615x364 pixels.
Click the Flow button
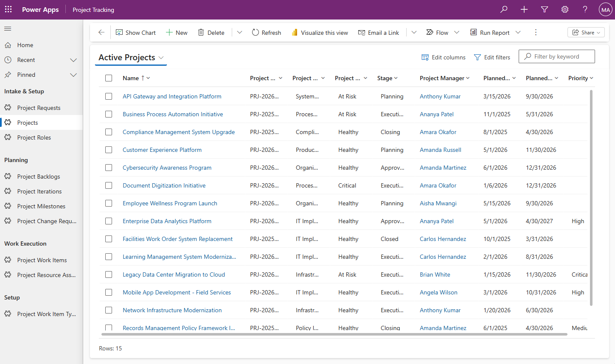point(437,33)
